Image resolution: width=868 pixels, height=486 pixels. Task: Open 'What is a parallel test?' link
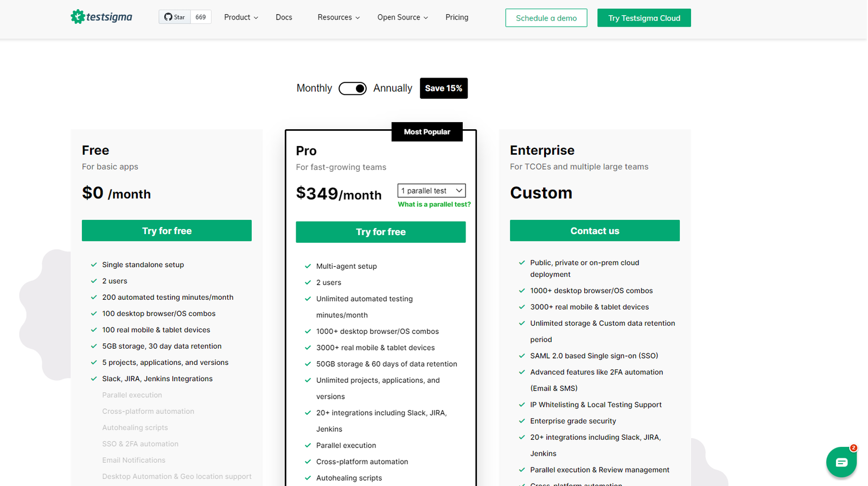click(434, 205)
